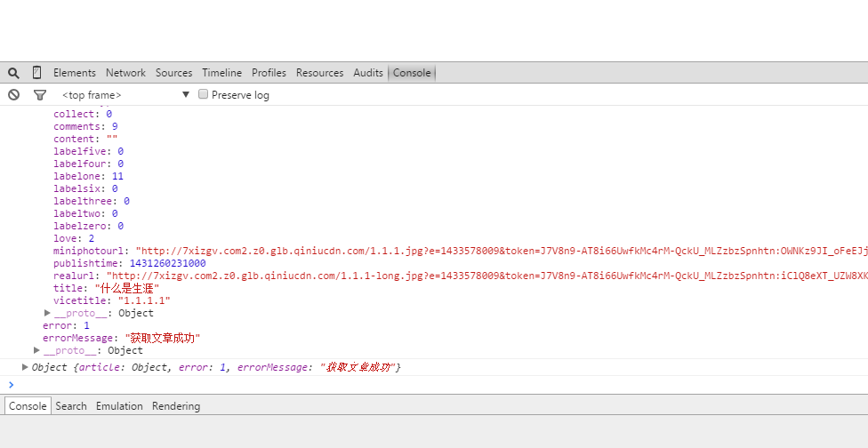
Task: Open the drawer Emulation tab
Action: [119, 406]
